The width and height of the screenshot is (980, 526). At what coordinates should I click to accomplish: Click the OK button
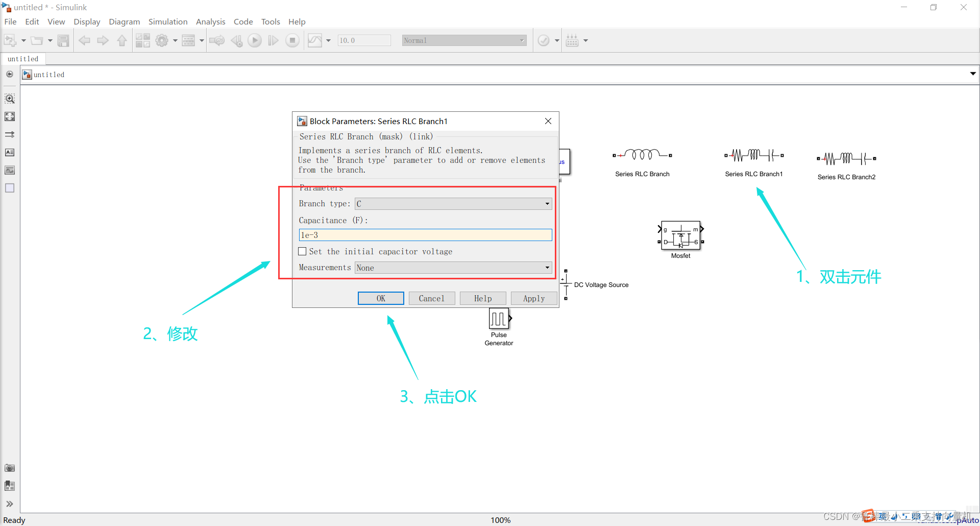[381, 298]
